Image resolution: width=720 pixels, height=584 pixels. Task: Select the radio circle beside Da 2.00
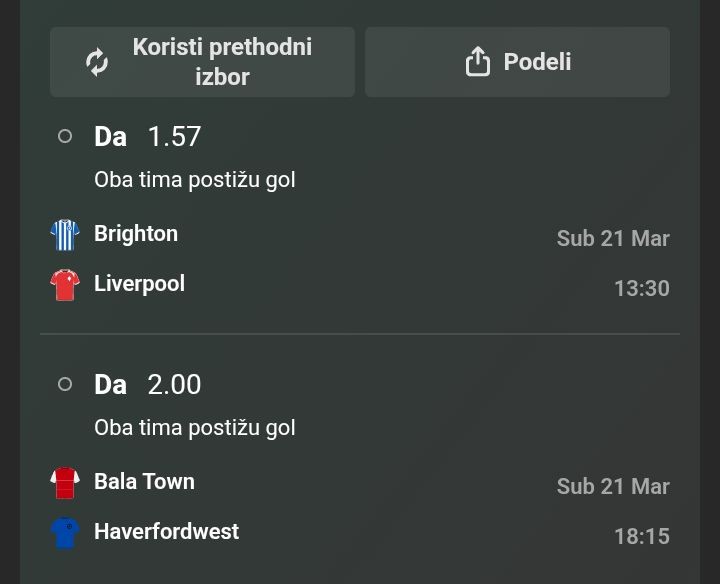tap(65, 384)
